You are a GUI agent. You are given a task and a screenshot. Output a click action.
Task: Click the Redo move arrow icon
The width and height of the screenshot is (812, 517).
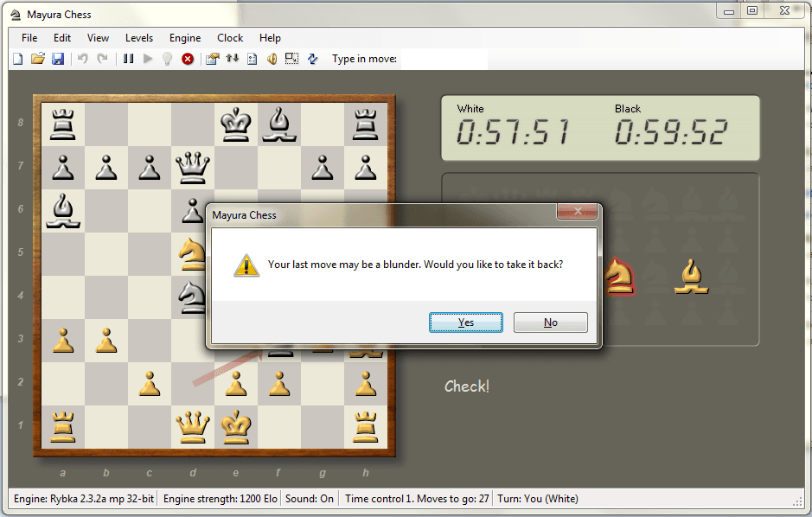[103, 59]
